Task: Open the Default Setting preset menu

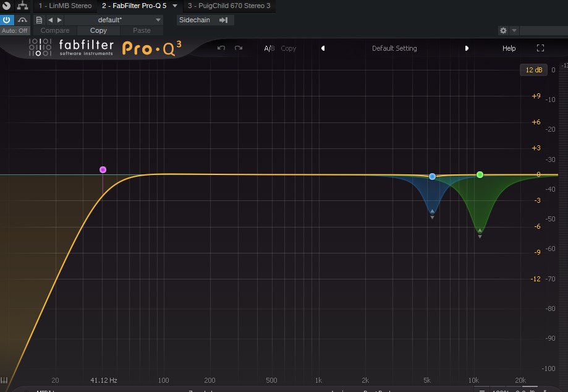Action: (394, 48)
